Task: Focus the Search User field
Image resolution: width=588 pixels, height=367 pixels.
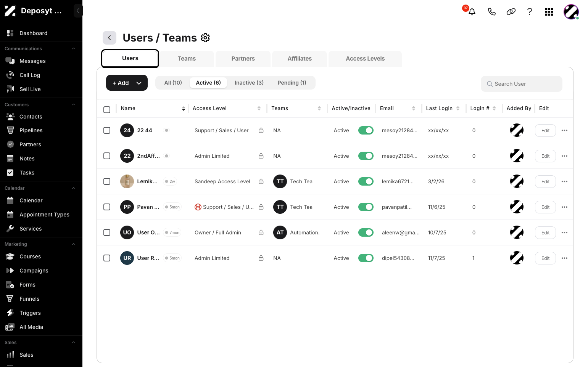Action: (x=522, y=84)
